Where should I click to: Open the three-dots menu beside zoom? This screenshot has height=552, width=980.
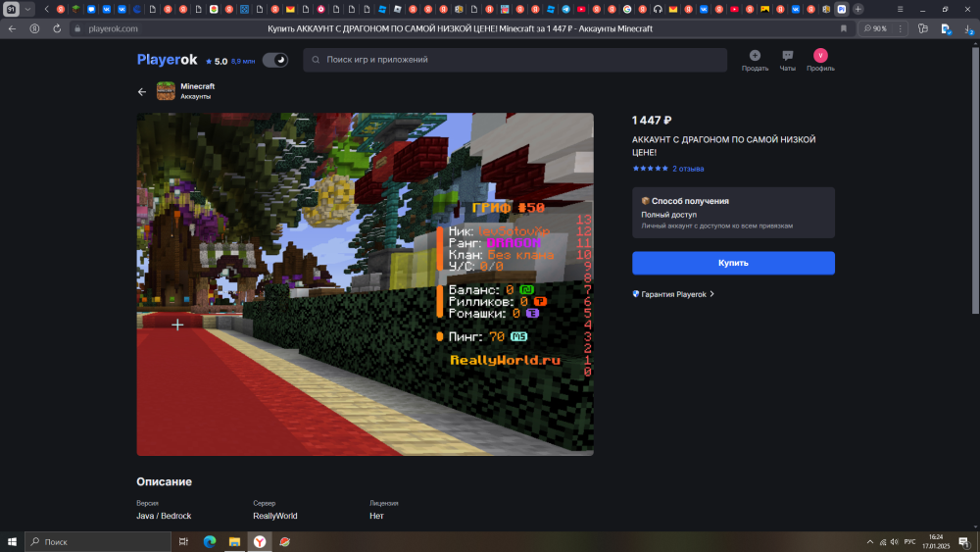coord(900,28)
